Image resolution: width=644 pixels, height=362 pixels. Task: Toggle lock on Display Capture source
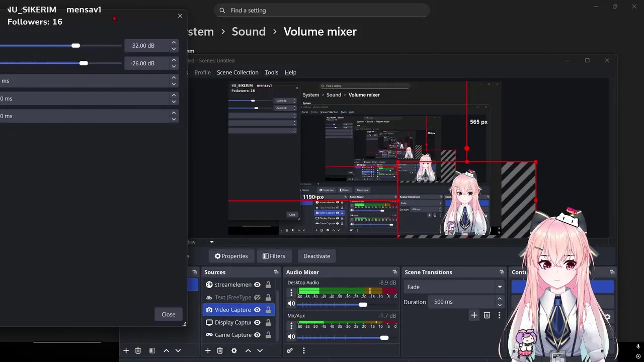tap(268, 322)
